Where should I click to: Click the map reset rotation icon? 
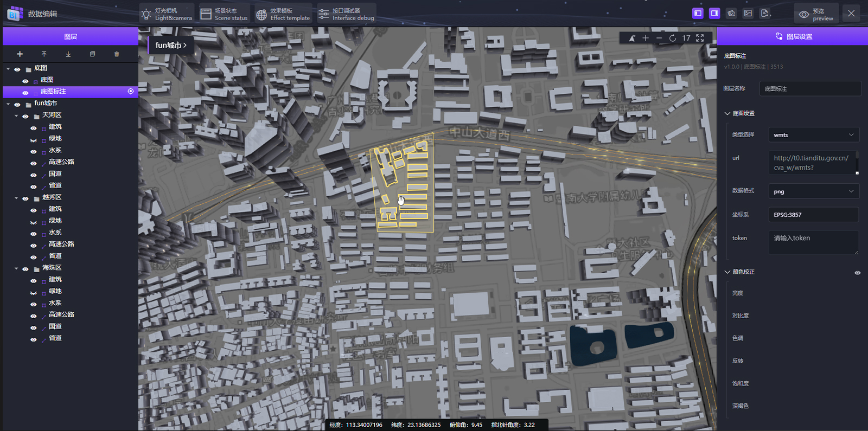[x=672, y=38]
